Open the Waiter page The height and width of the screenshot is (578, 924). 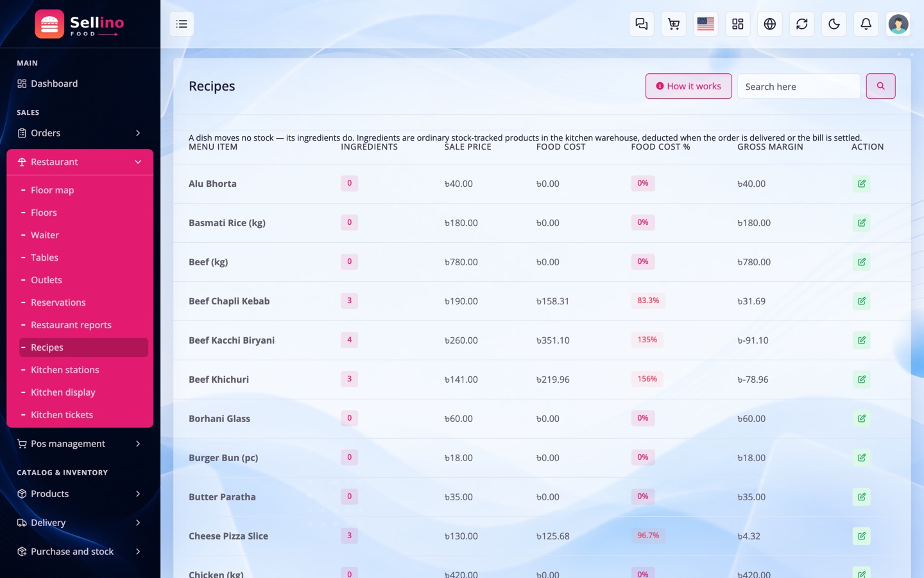click(83, 235)
